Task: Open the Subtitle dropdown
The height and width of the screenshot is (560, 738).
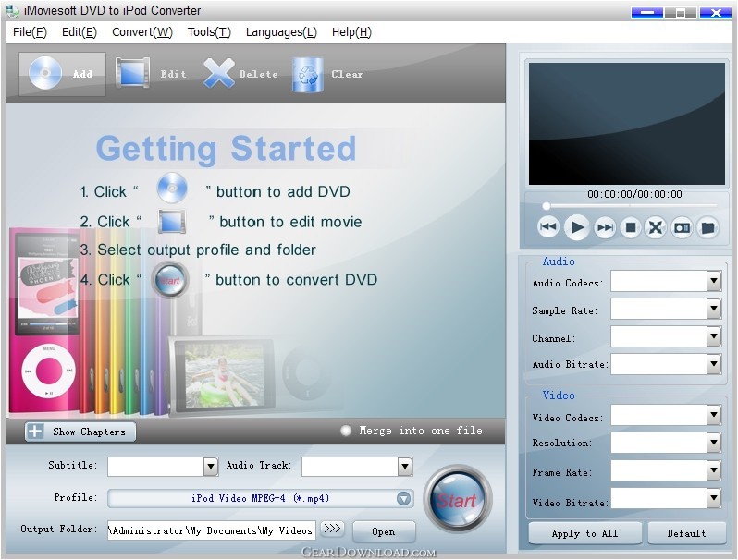Action: 211,467
